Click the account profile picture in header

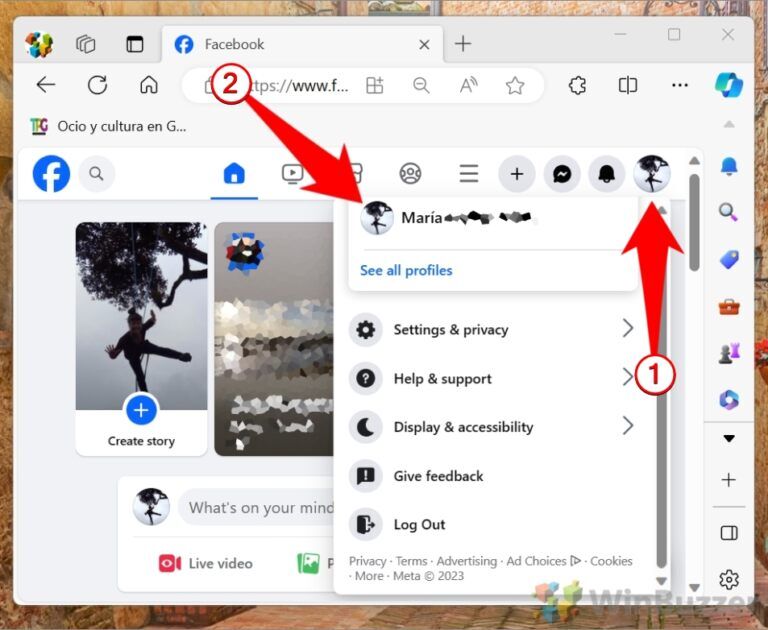652,173
